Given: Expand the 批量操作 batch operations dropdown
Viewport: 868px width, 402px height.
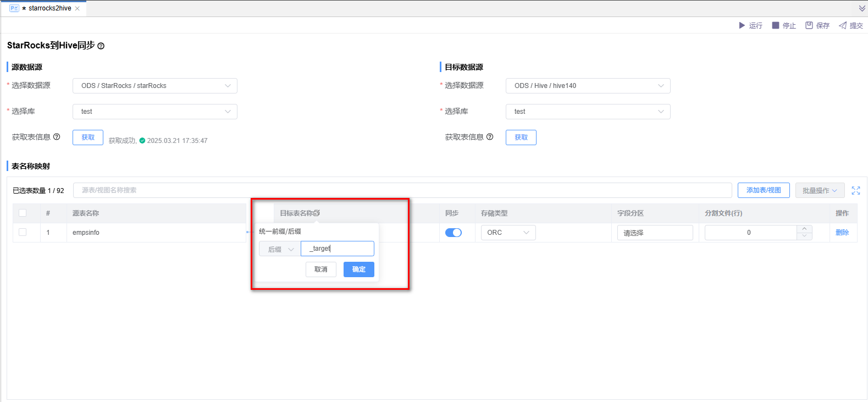Looking at the screenshot, I should (x=820, y=190).
